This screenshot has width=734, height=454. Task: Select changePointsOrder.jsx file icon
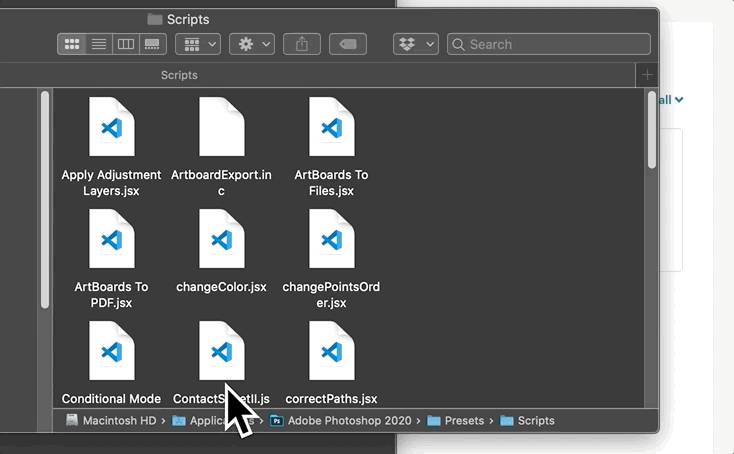point(332,239)
